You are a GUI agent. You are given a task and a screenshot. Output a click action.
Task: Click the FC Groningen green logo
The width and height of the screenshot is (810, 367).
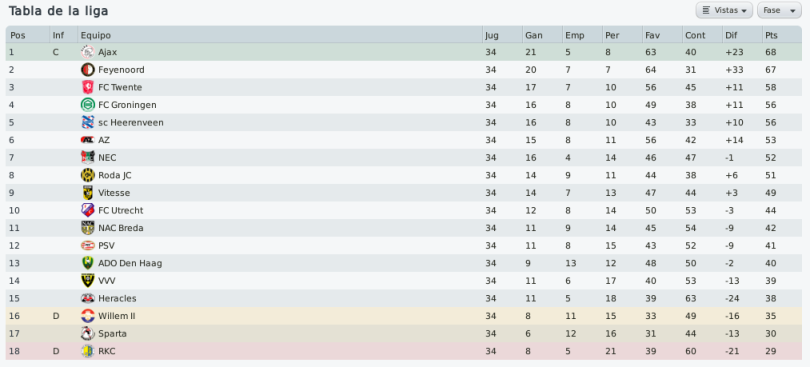click(x=88, y=105)
